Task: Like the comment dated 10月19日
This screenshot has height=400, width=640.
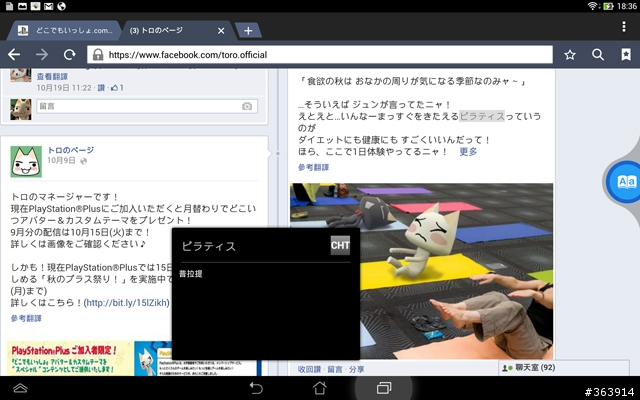Action: [101, 88]
